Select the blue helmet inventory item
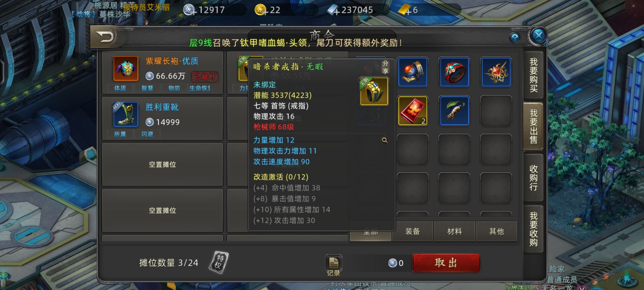This screenshot has height=290, width=644. [x=413, y=72]
